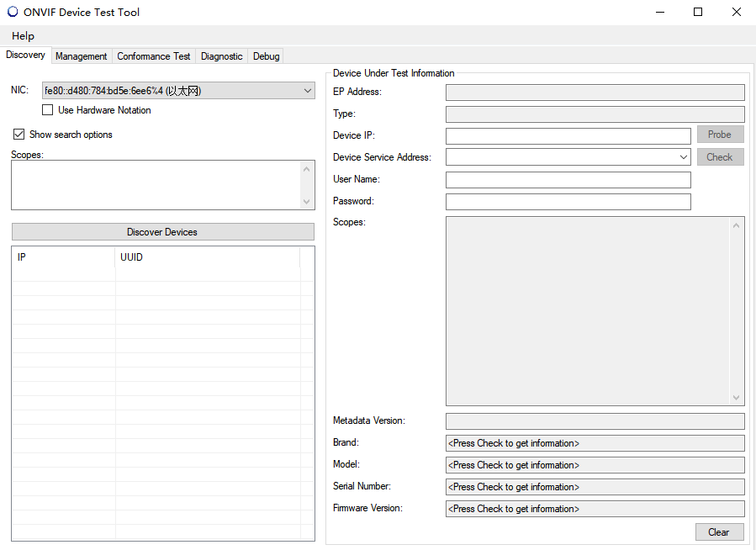Open the Diagnostic tab
Image resolution: width=756 pixels, height=550 pixels.
(222, 56)
